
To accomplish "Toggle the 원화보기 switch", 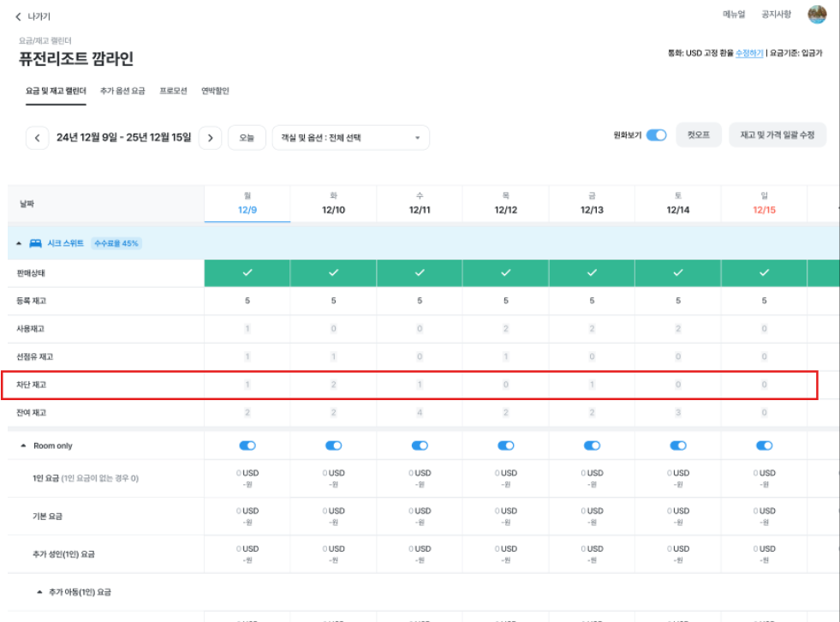I will tap(656, 135).
